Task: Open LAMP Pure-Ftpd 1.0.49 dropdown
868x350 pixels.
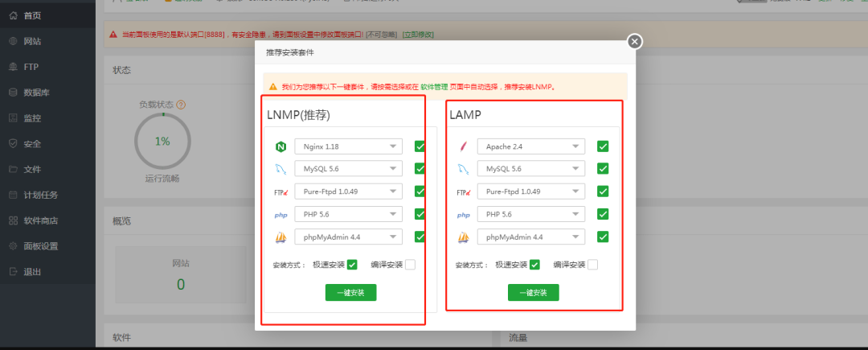Action: [x=531, y=191]
